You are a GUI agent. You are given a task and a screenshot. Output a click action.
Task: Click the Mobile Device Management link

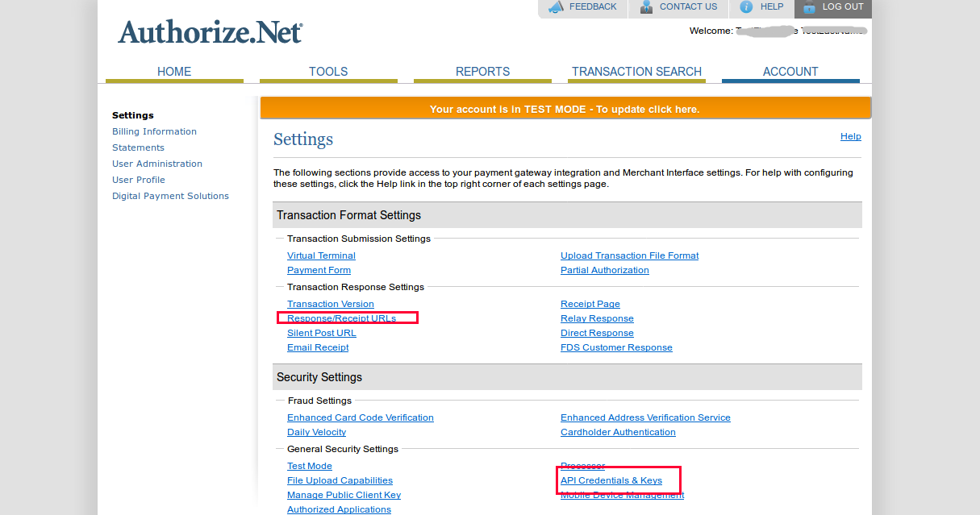(622, 495)
